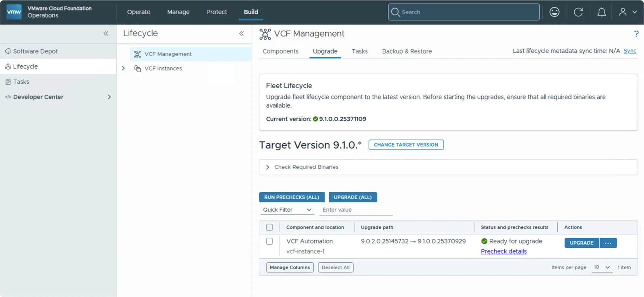
Task: Check the VCF Automation row checkbox
Action: pos(269,241)
